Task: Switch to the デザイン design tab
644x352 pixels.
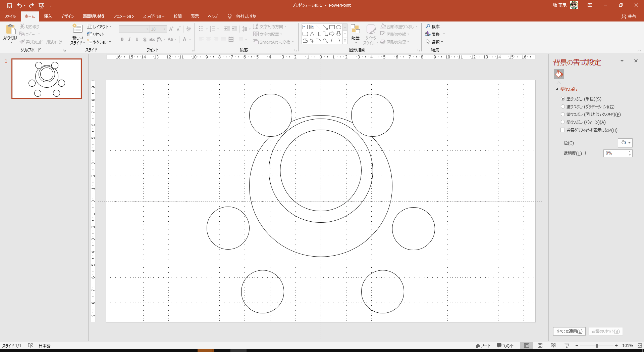Action: tap(67, 16)
